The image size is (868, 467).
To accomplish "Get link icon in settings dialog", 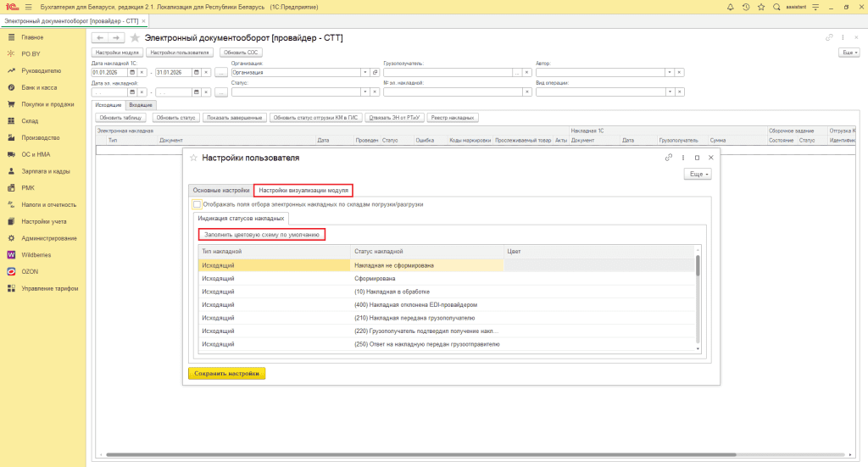I will click(669, 158).
